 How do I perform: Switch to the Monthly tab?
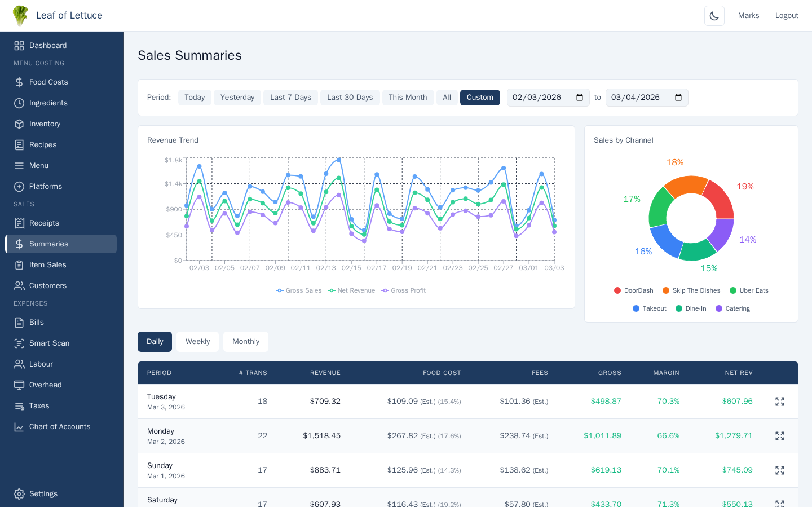coord(246,342)
